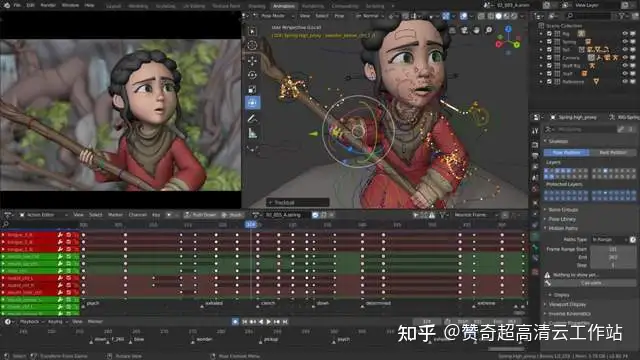Toggle visibility eye of Reference collection

pos(624,82)
